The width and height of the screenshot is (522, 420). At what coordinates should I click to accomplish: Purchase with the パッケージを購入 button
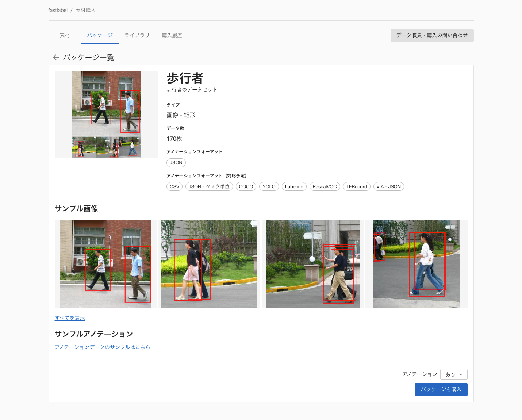(441, 389)
